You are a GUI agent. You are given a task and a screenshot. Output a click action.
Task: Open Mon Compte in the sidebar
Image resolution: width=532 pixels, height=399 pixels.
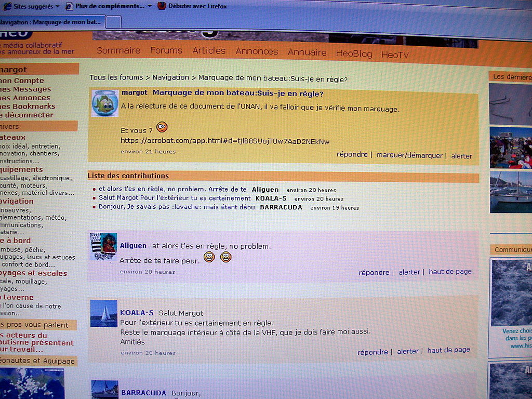[22, 81]
